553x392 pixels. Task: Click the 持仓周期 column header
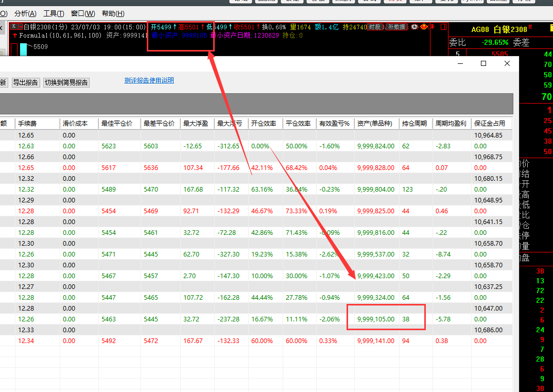pos(416,124)
